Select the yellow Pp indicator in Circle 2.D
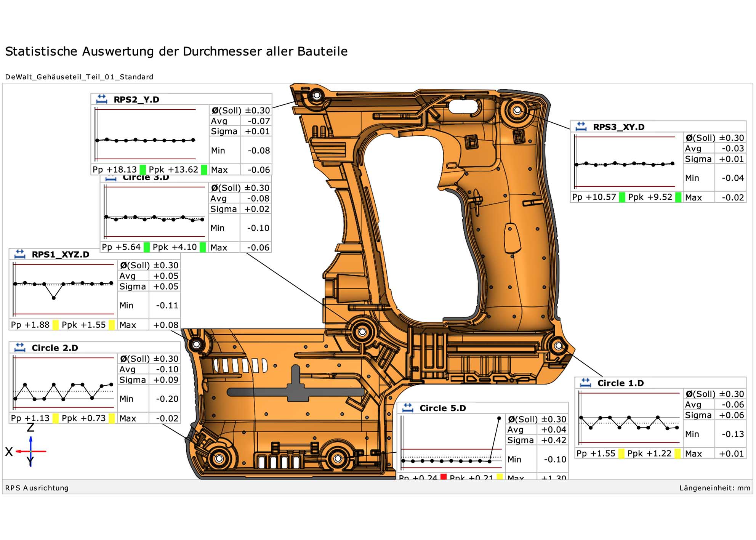The image size is (756, 540). [x=55, y=418]
